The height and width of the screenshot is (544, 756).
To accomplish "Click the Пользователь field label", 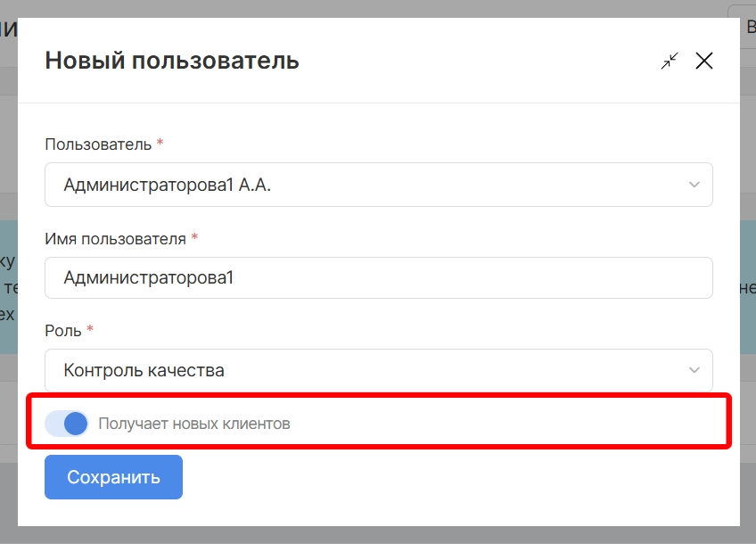I will click(98, 144).
